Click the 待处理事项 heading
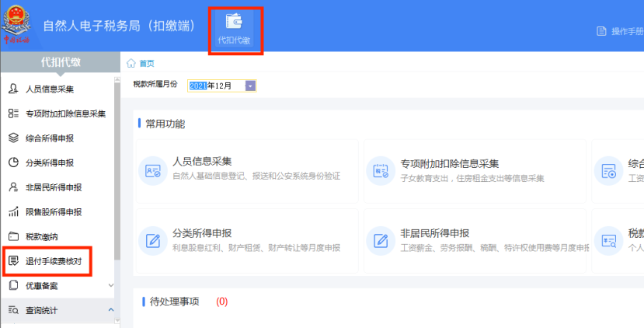Screen dimensions: 644x328 pos(175,302)
